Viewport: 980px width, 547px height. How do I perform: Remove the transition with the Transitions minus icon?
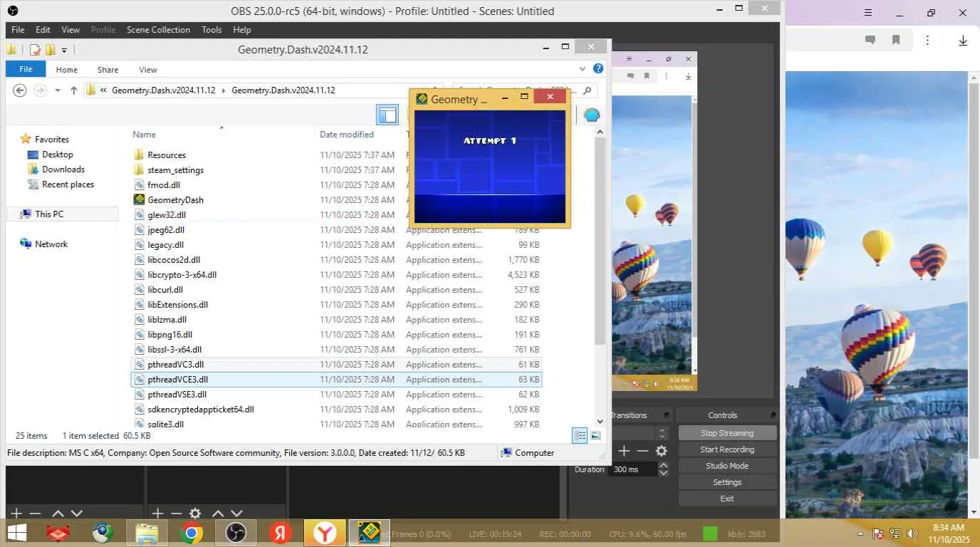[x=642, y=451]
